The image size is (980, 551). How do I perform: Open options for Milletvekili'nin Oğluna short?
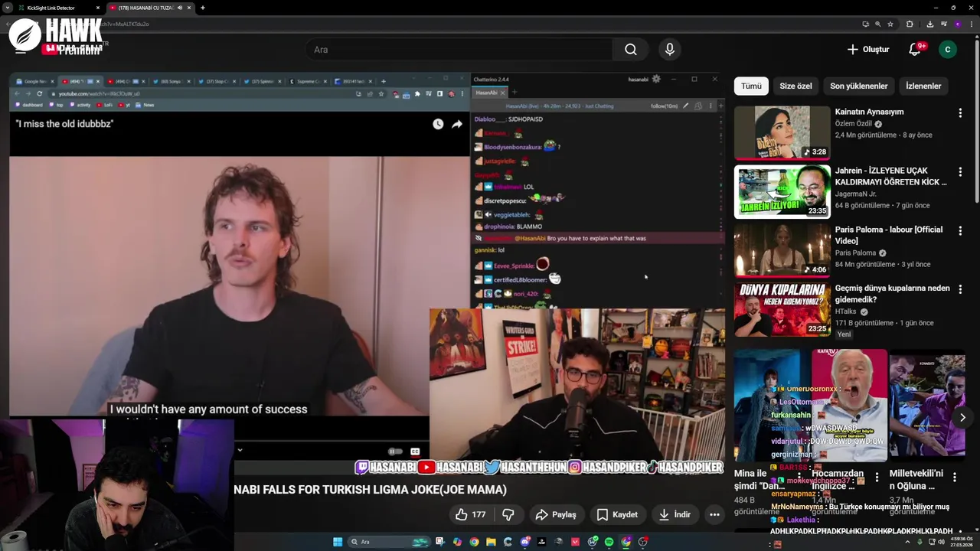955,478
